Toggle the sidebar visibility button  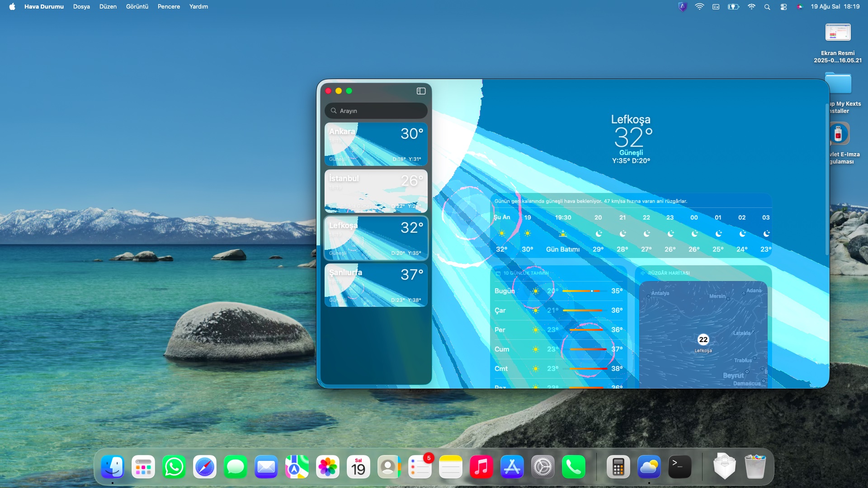[421, 91]
